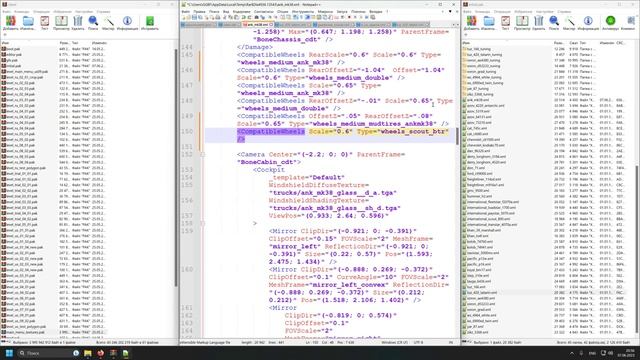640x360 pixels.
Task: Open the Windows Start menu
Action: (x=9, y=353)
